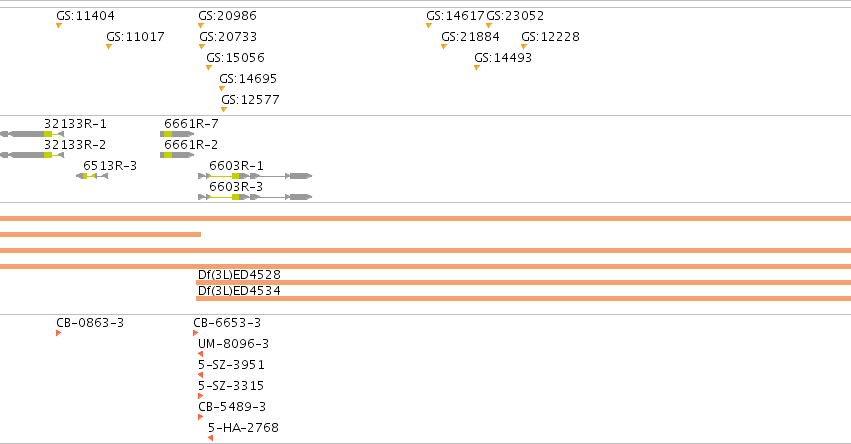Click the orange triangle under GS:11404
This screenshot has height=444, width=851.
coord(59,26)
